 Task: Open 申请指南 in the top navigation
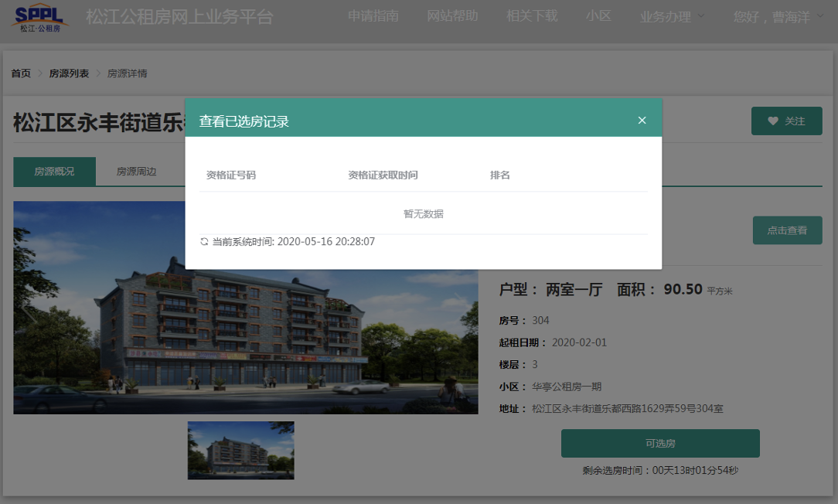[x=373, y=16]
